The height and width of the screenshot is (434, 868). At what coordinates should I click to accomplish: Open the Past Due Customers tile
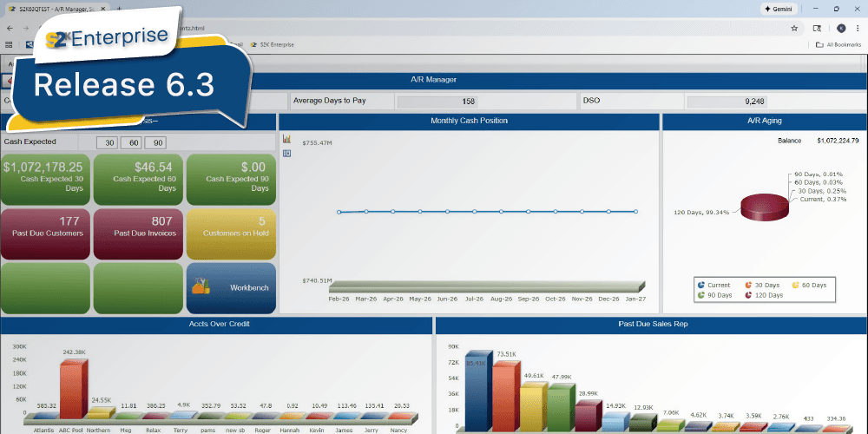click(x=45, y=233)
